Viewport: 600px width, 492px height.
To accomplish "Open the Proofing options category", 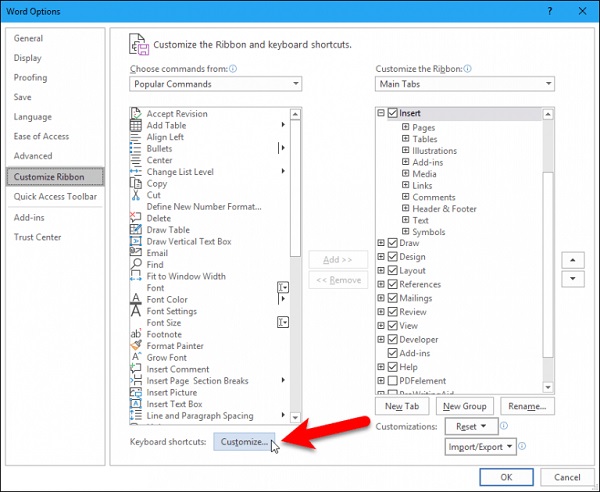I will pos(30,77).
